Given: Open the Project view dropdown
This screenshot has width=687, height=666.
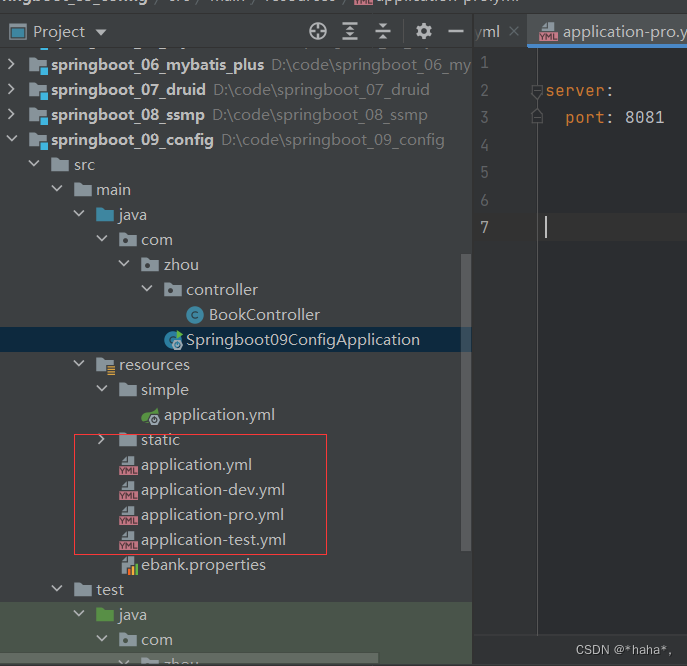Looking at the screenshot, I should [101, 32].
